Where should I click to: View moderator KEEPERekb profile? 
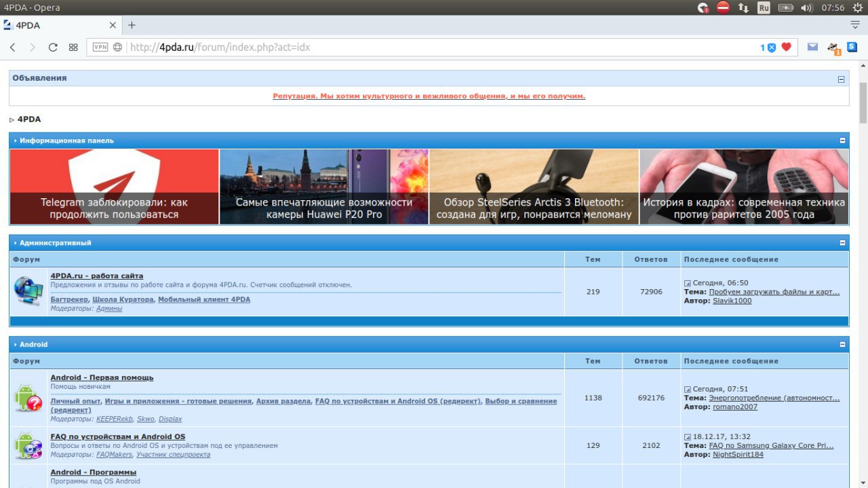point(115,419)
